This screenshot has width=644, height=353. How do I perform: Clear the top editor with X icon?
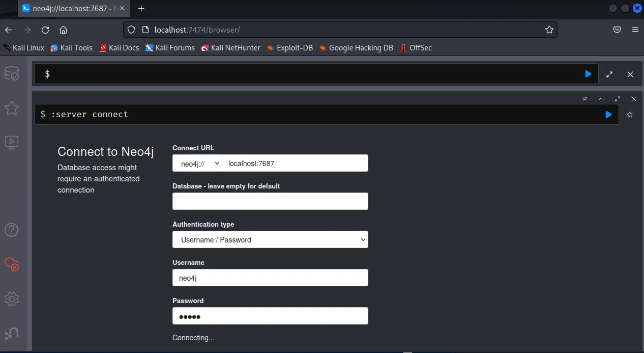630,74
